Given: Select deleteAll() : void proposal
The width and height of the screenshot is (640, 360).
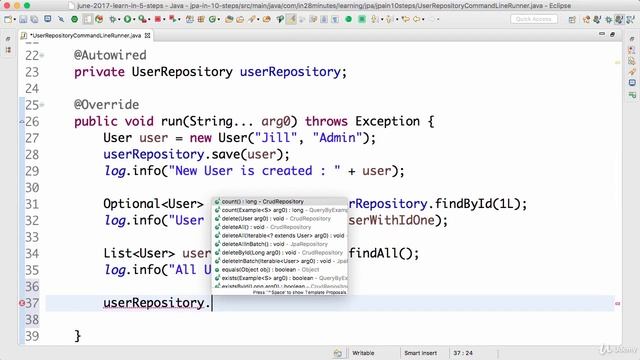Looking at the screenshot, I should coord(280,227).
